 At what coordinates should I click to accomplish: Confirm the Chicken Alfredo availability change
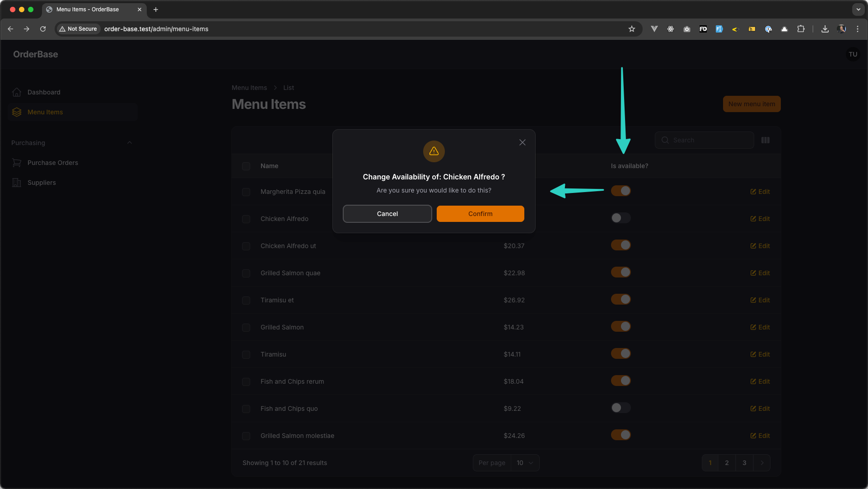tap(480, 213)
